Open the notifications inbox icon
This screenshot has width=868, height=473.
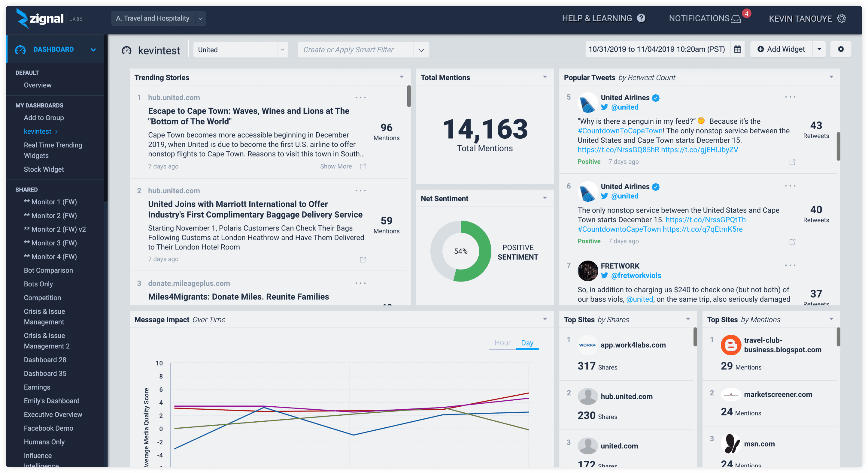[x=736, y=19]
